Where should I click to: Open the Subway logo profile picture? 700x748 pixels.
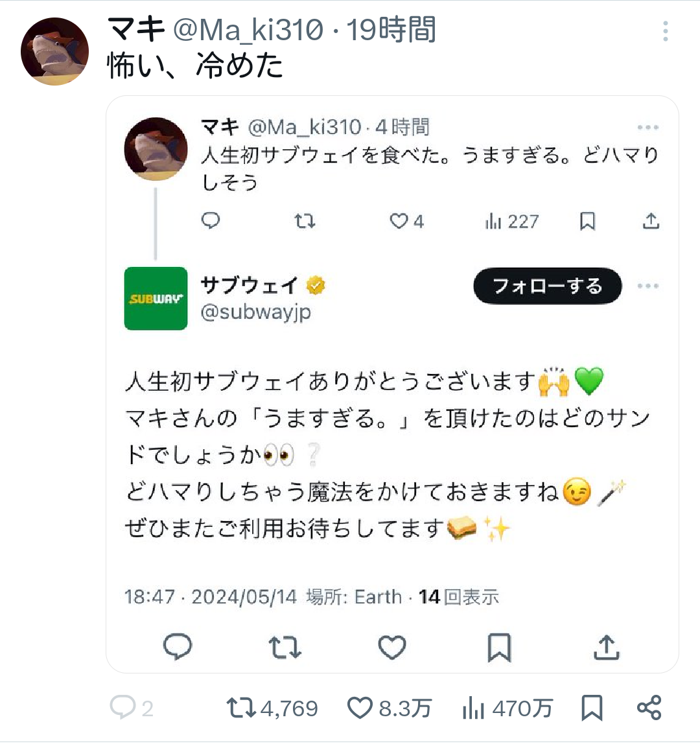pyautogui.click(x=156, y=298)
